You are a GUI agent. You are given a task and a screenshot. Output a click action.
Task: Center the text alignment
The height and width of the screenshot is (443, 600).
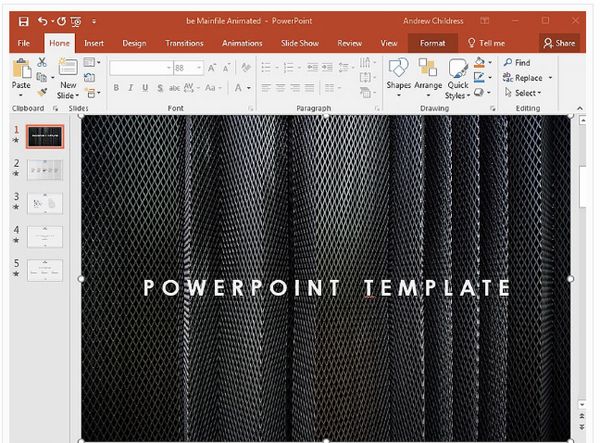pos(280,88)
